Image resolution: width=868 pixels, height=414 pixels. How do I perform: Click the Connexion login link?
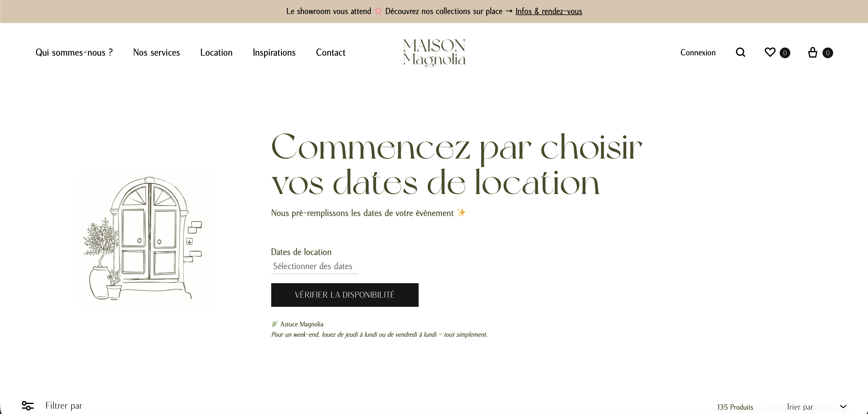point(698,53)
